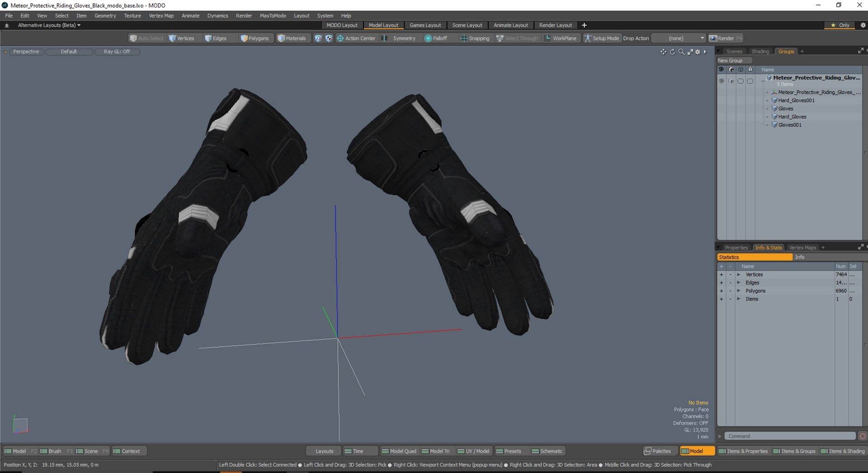Viewport: 868px width, 473px height.
Task: Click viewport zoom magnifier icon
Action: tap(681, 52)
